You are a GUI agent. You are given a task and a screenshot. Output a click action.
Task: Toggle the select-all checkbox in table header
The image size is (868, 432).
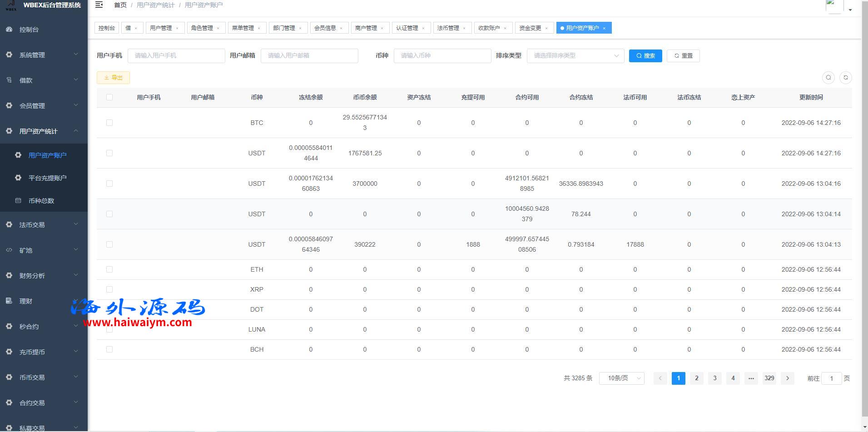tap(109, 97)
